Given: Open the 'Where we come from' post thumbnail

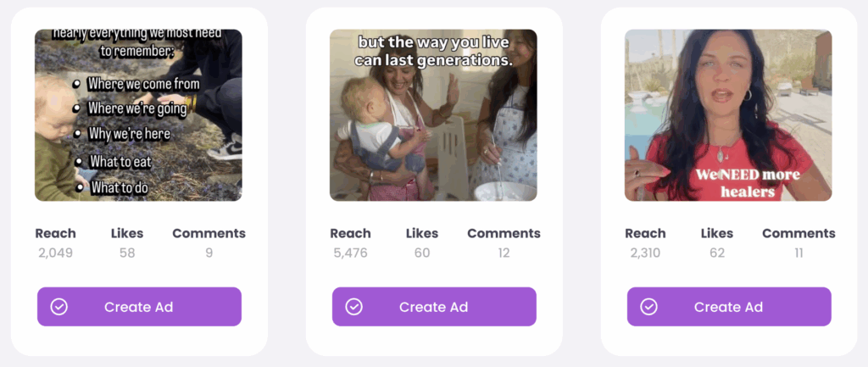Looking at the screenshot, I should click(138, 115).
